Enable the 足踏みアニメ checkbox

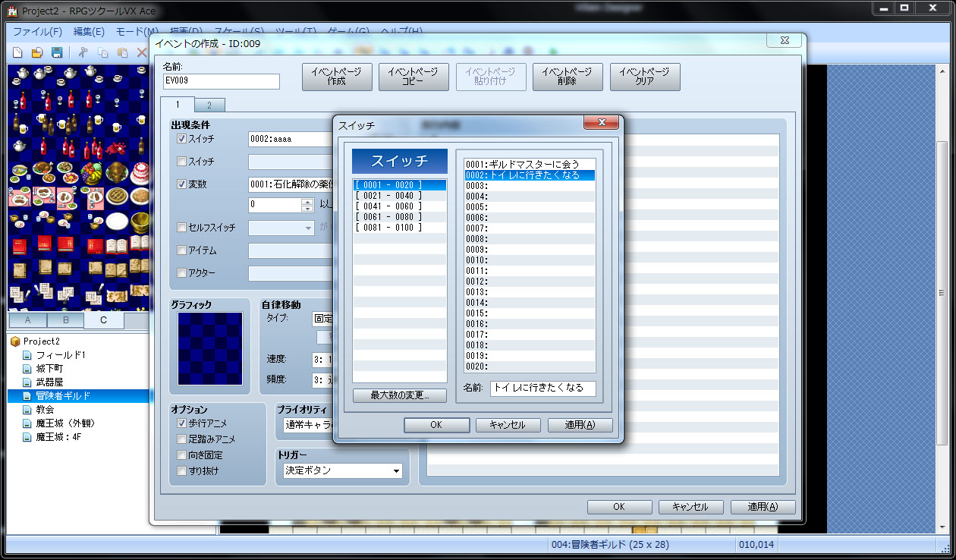coord(181,439)
